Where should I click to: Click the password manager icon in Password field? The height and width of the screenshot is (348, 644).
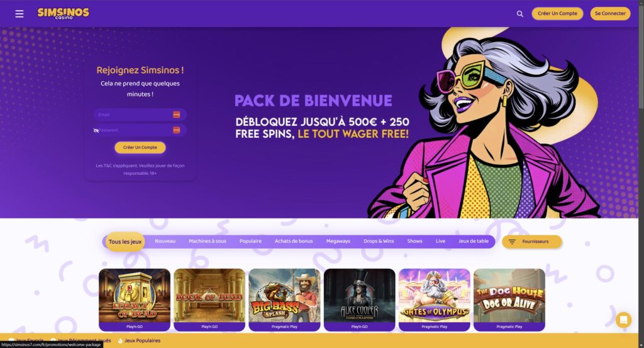[176, 130]
